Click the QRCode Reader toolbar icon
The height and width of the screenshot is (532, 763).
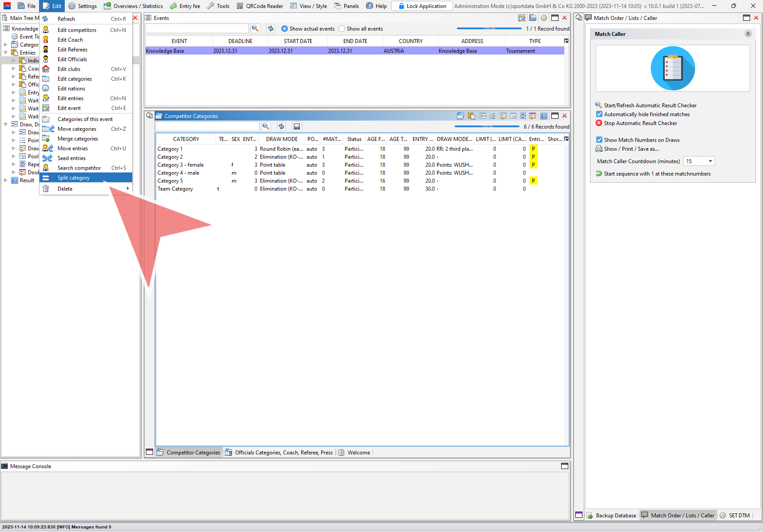pos(240,6)
